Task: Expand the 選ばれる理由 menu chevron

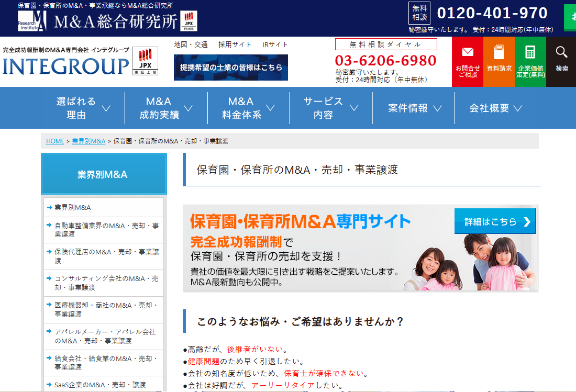Action: [106, 108]
